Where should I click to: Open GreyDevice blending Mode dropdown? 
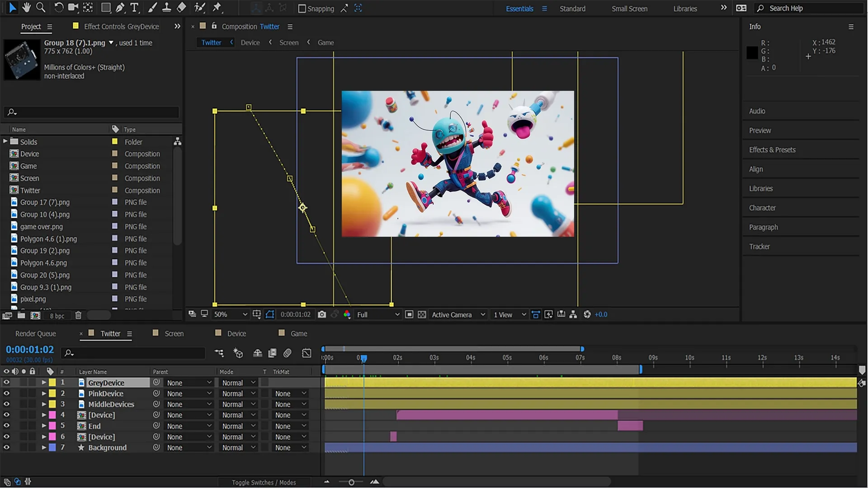(239, 383)
